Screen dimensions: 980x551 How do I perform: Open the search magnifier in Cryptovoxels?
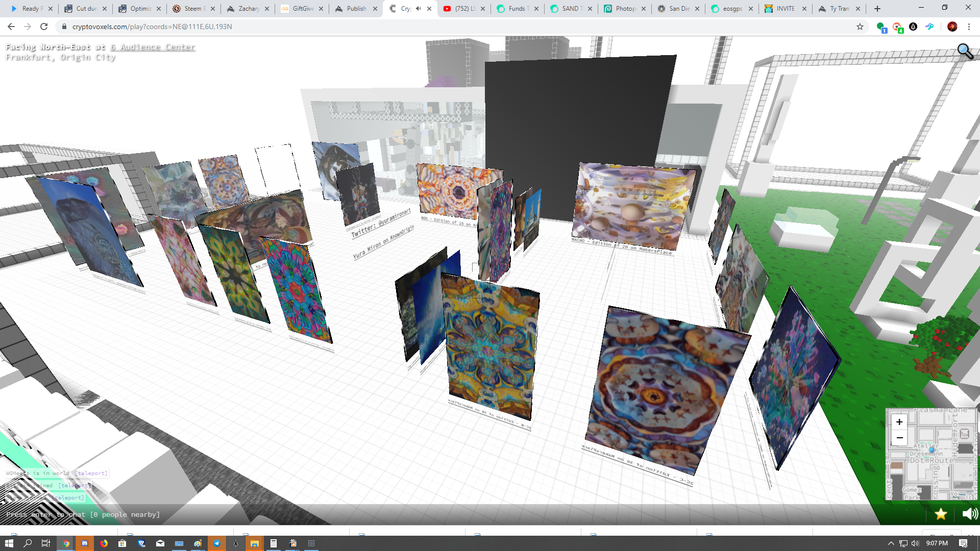click(x=965, y=51)
